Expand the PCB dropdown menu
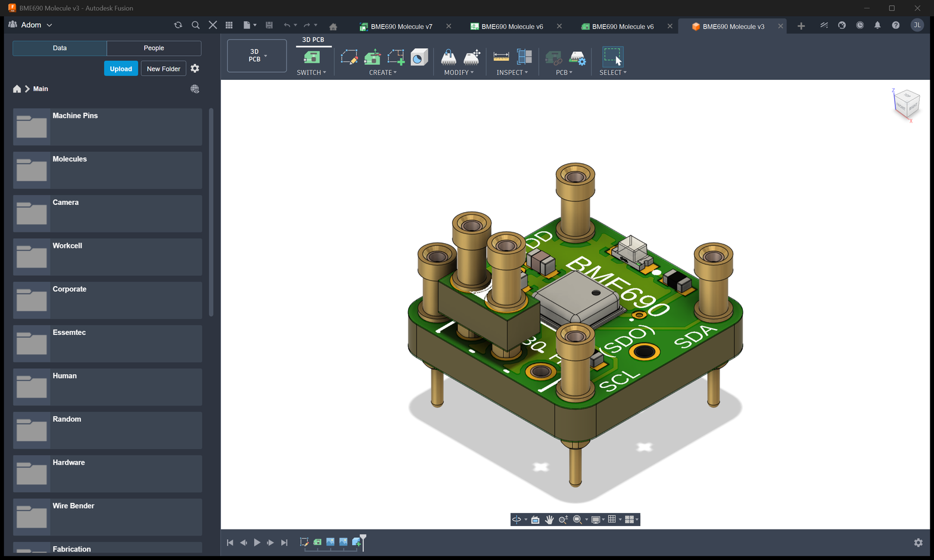934x560 pixels. click(x=564, y=73)
